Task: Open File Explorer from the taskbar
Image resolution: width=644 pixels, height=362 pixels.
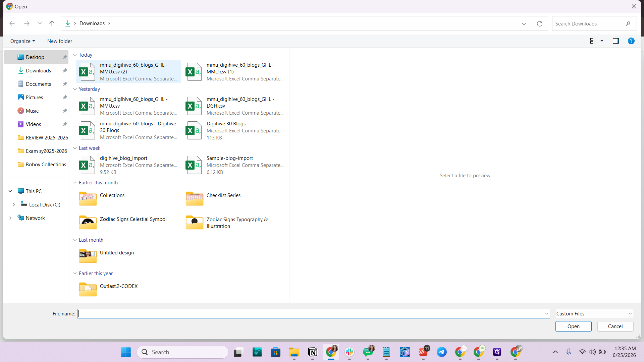Action: click(294, 352)
